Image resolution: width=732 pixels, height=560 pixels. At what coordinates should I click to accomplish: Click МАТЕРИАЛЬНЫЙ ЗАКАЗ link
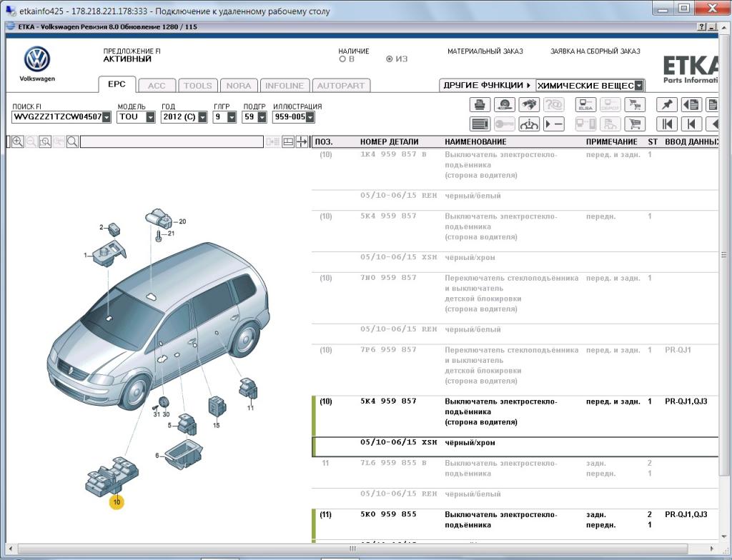[485, 51]
